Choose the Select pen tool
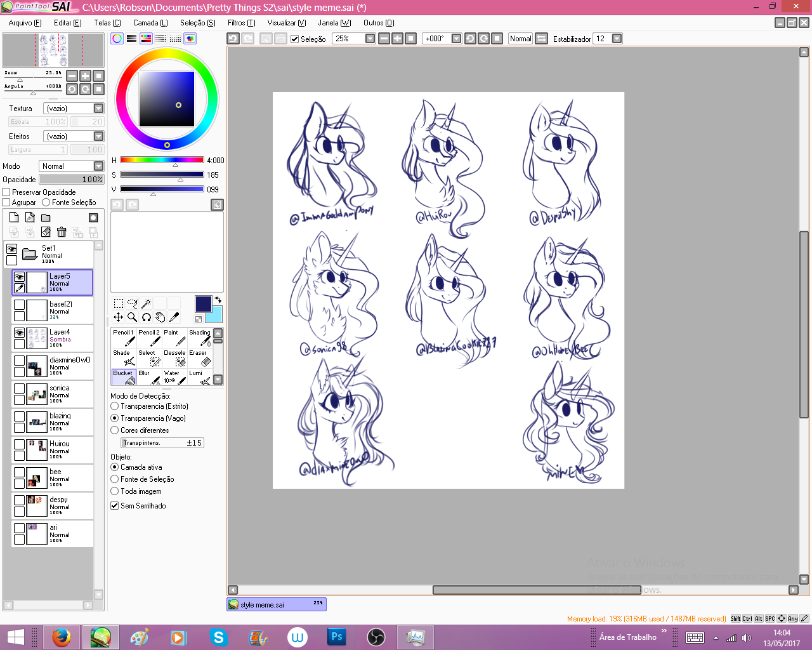812x650 pixels. 149,358
